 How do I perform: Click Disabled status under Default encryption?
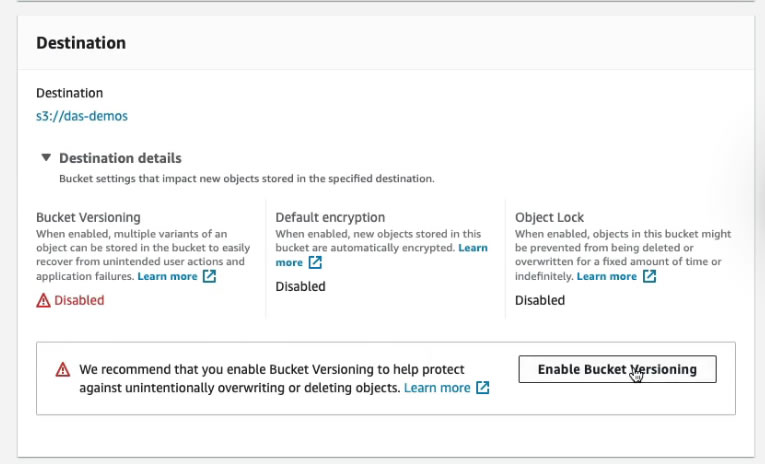point(300,286)
